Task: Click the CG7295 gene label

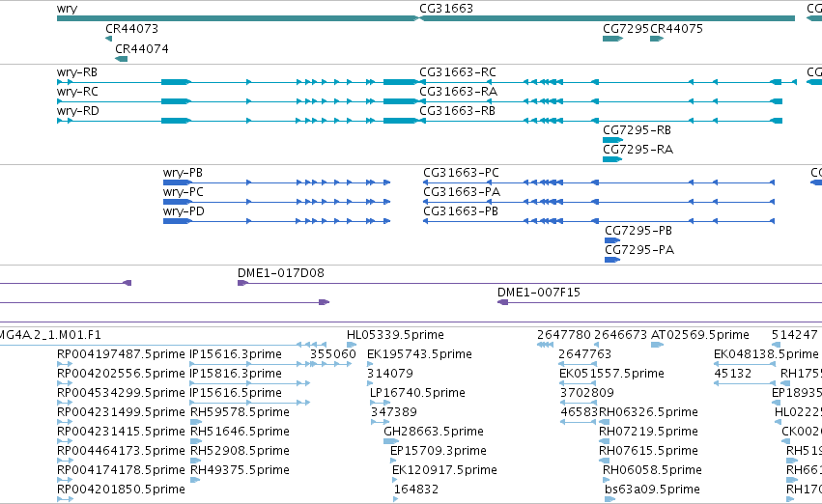Action: pos(626,29)
